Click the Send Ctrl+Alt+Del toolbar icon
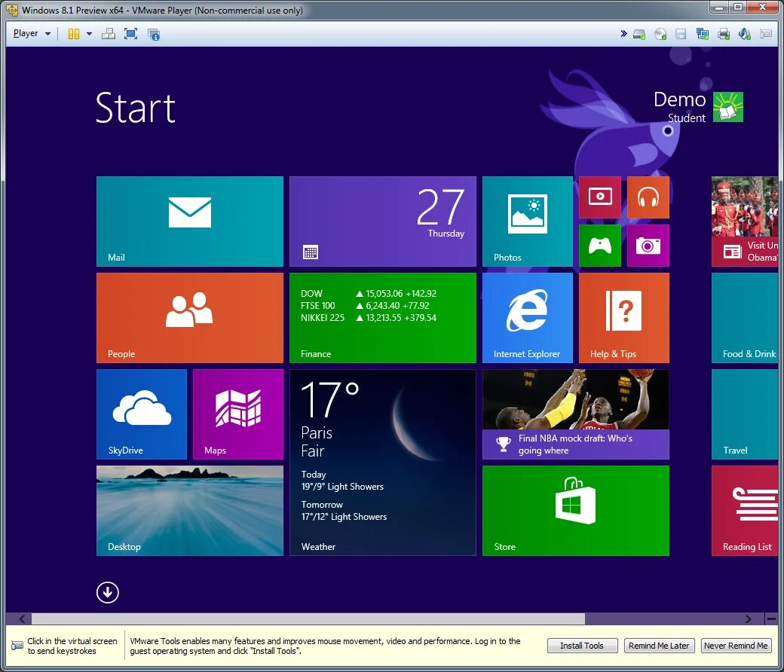The image size is (784, 672). point(109,33)
